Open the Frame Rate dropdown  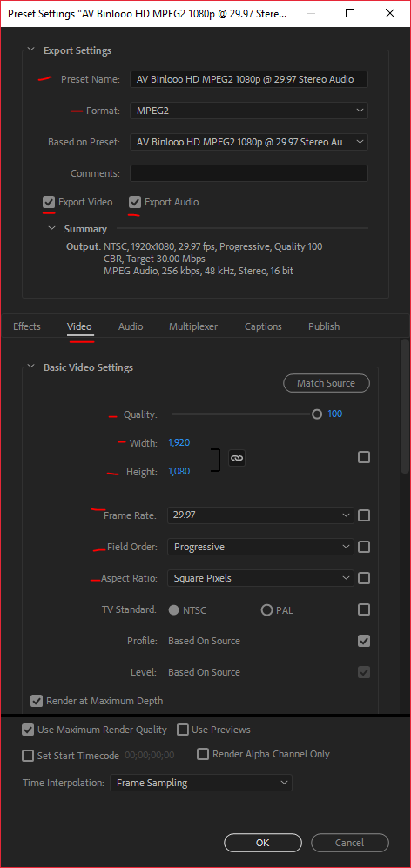[x=260, y=515]
